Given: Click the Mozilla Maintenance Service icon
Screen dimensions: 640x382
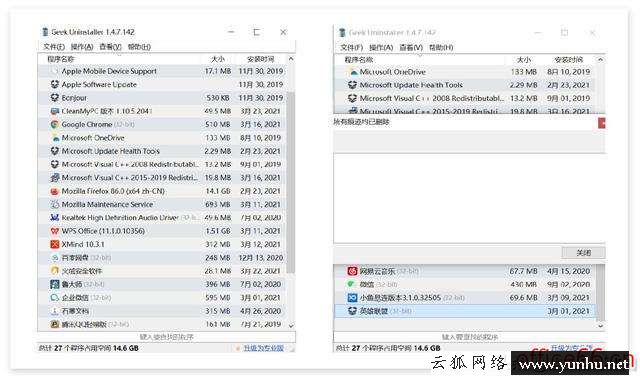Looking at the screenshot, I should 55,204.
